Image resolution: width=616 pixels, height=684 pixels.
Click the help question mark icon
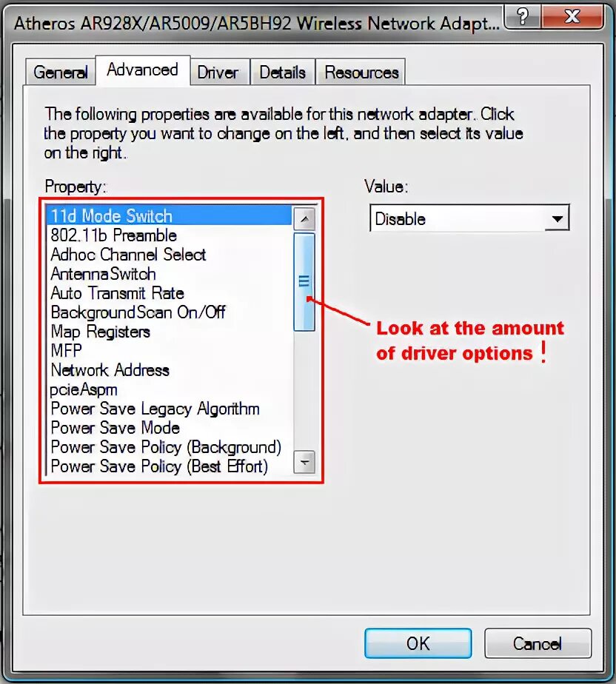[x=523, y=16]
